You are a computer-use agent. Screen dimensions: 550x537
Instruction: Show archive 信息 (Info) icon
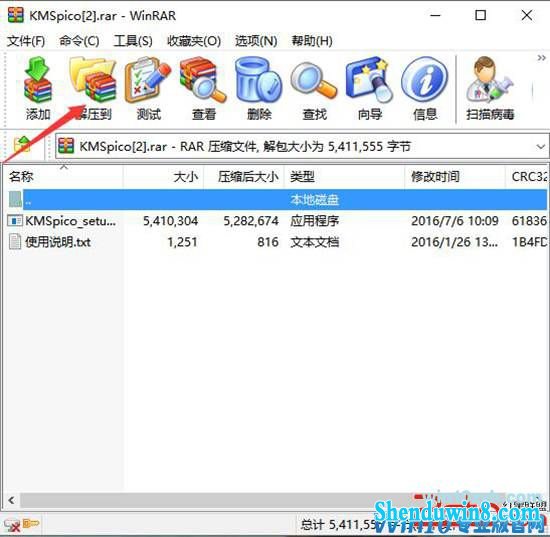tap(425, 88)
